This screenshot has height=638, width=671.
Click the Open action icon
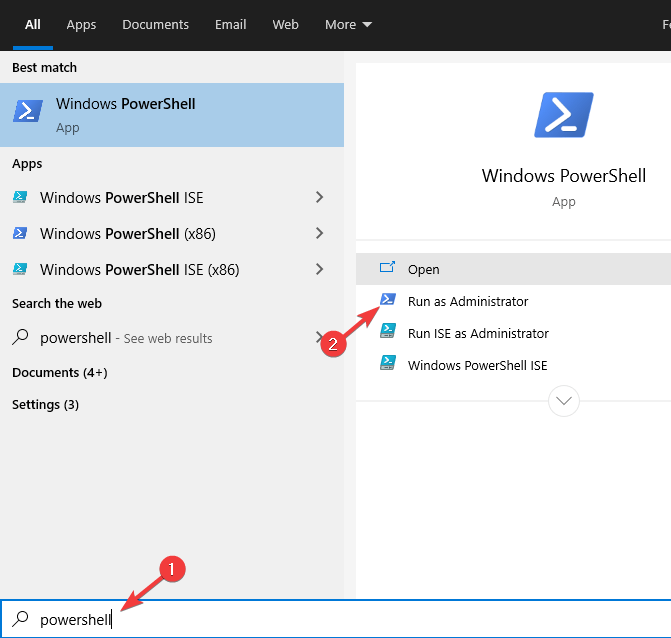coord(387,267)
